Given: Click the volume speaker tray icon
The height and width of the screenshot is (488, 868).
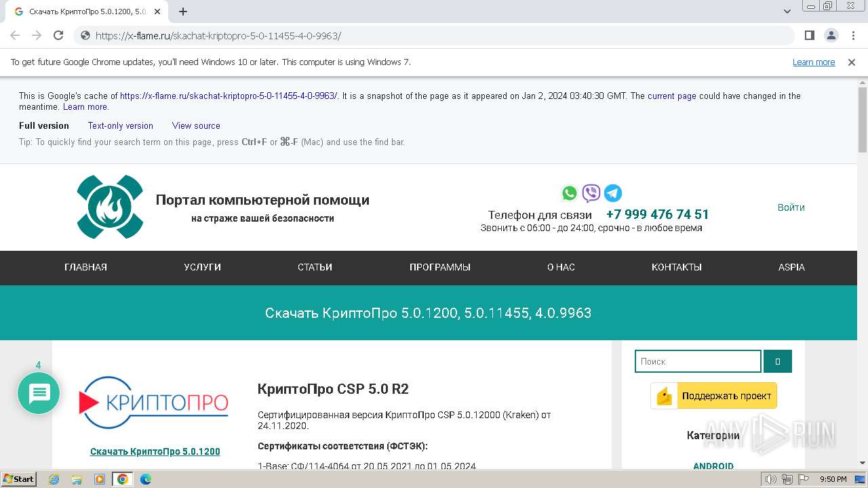Looking at the screenshot, I should [x=771, y=479].
